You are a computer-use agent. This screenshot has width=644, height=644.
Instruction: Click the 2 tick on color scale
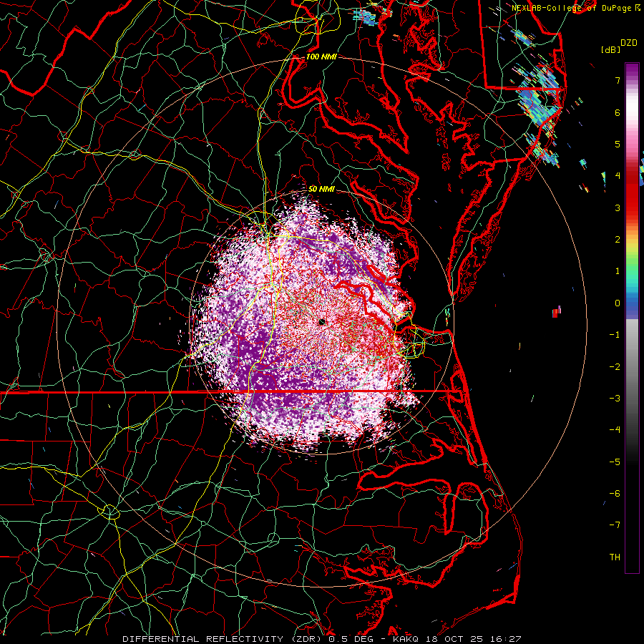coord(618,240)
